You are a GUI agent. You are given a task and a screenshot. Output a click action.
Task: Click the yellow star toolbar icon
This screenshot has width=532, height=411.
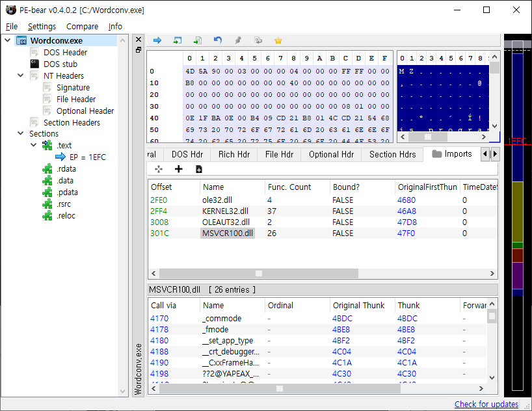click(278, 40)
